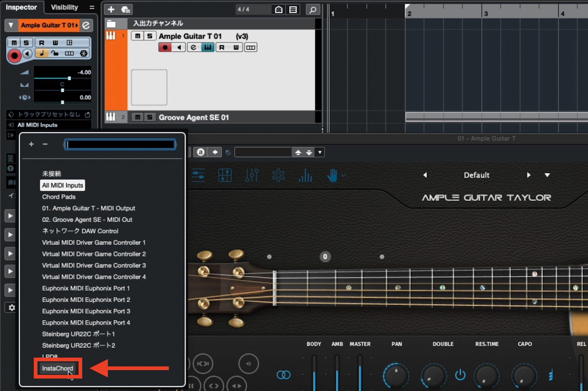Open the track preset search icon beside plus
Screen dimensions: 588x391
pos(126,10)
